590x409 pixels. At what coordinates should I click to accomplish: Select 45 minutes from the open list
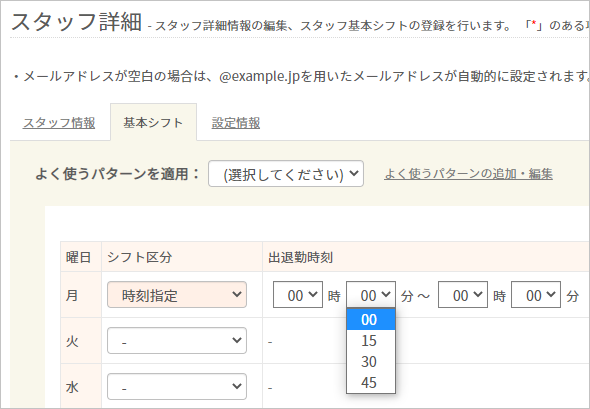371,383
